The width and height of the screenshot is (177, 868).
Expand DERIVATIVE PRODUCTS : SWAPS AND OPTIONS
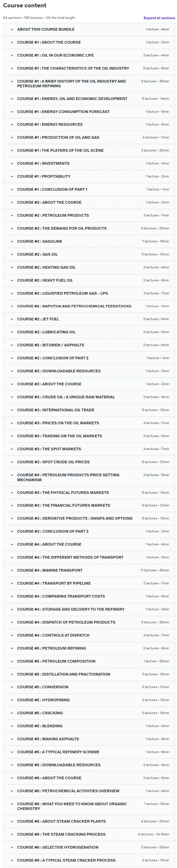(89, 518)
